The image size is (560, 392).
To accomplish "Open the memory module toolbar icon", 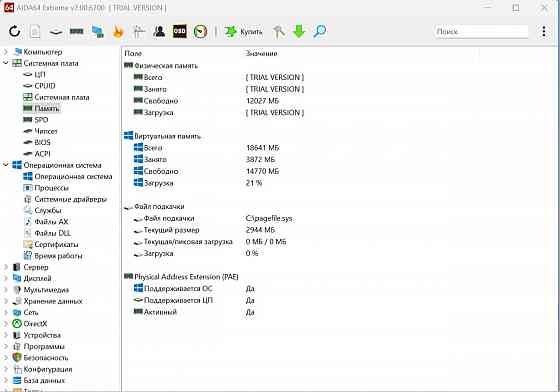I will [x=76, y=31].
